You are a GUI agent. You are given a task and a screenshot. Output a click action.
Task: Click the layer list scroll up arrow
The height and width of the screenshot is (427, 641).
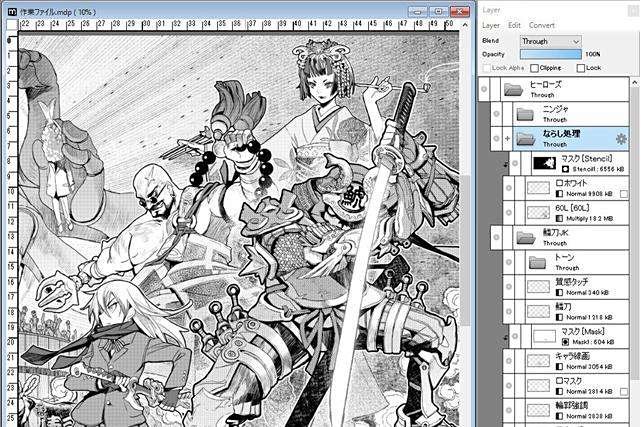tap(635, 83)
